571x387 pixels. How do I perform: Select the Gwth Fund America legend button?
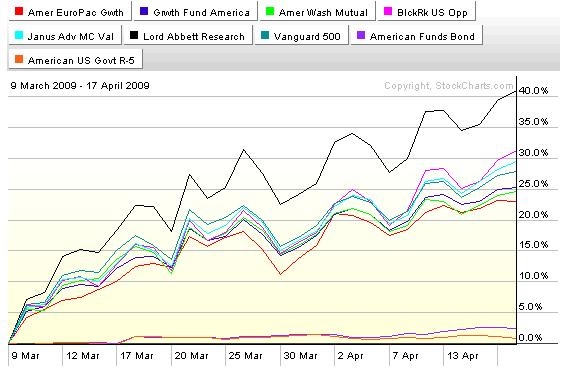[195, 12]
